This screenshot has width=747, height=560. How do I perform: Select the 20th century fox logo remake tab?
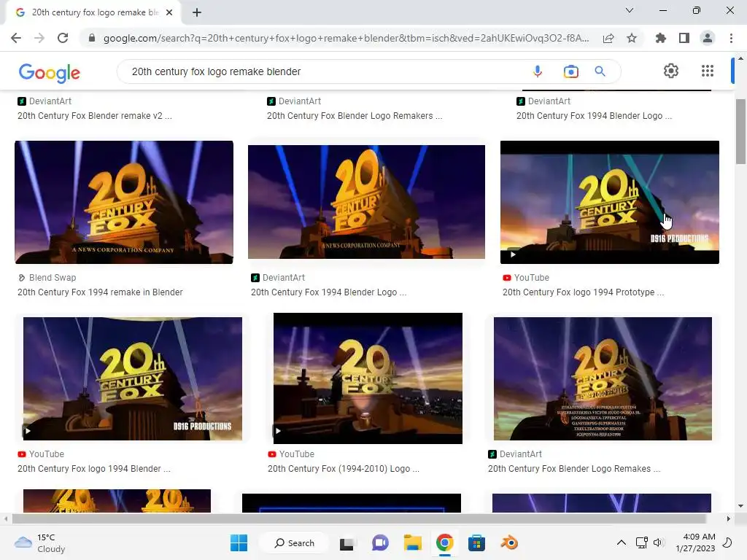point(93,12)
